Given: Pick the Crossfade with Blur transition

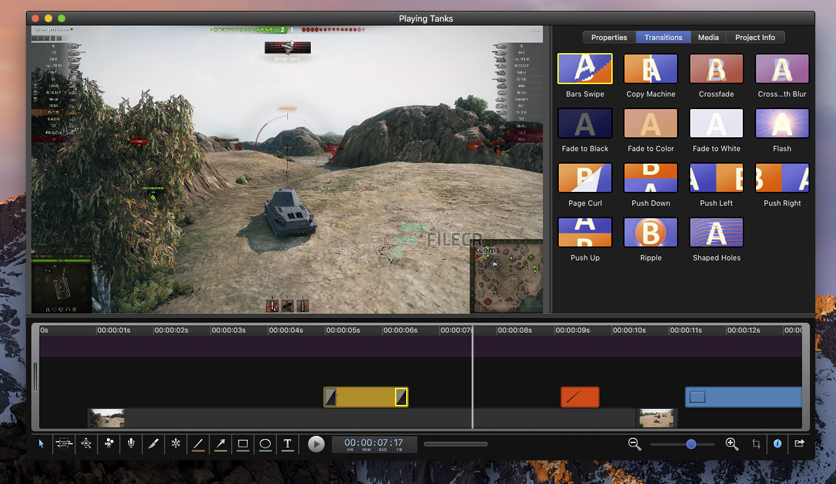Looking at the screenshot, I should (782, 69).
